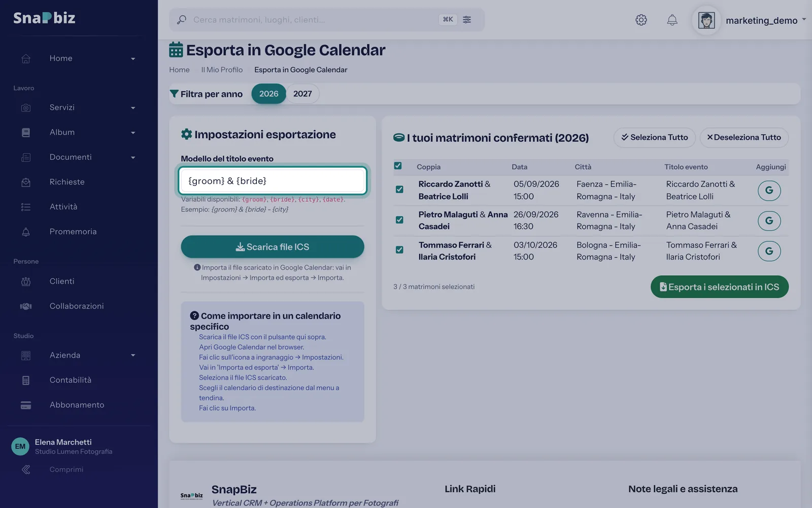Uncheck Riccardo Zanotti & Beatrice Lolli row
Viewport: 812px width, 508px height.
pyautogui.click(x=399, y=189)
